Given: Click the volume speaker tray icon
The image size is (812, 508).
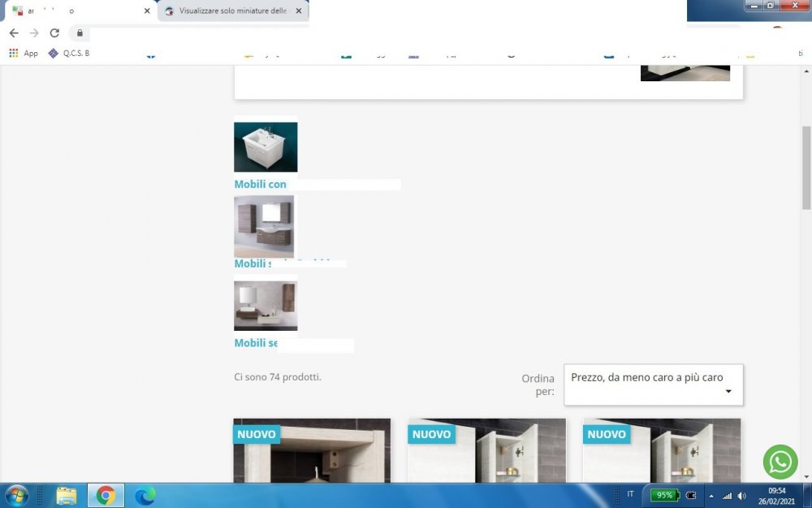Looking at the screenshot, I should tap(742, 496).
